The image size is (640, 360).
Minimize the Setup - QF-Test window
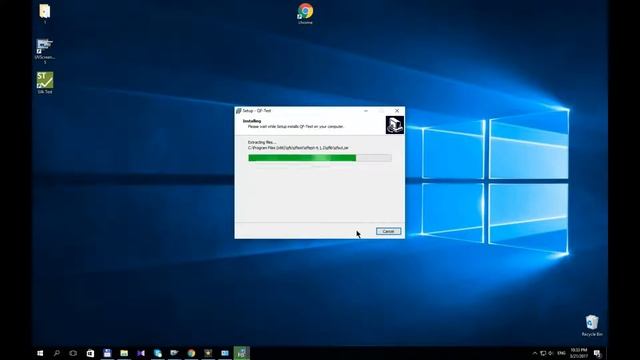pos(366,111)
